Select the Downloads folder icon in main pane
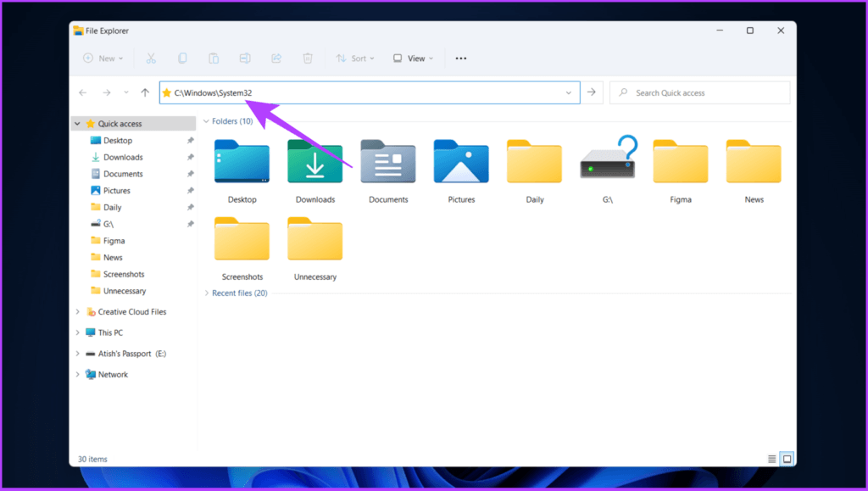Screen dimensions: 868x491 click(315, 161)
